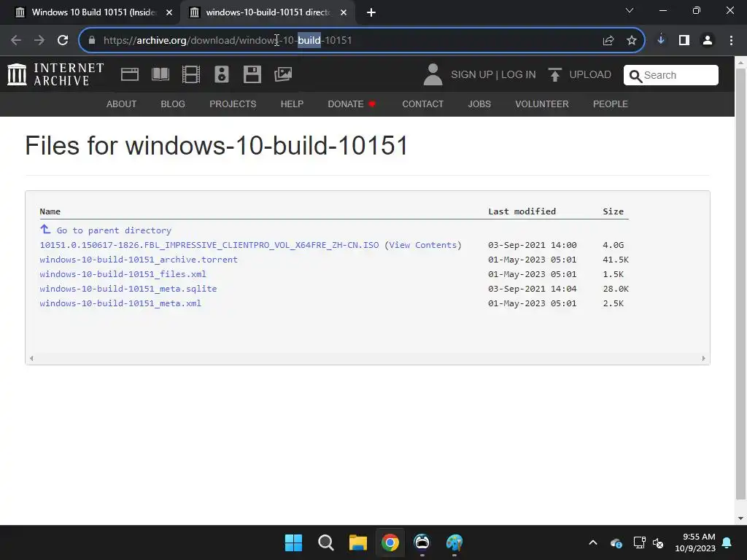Image resolution: width=747 pixels, height=560 pixels.
Task: Click the SIGN UP link
Action: click(472, 75)
